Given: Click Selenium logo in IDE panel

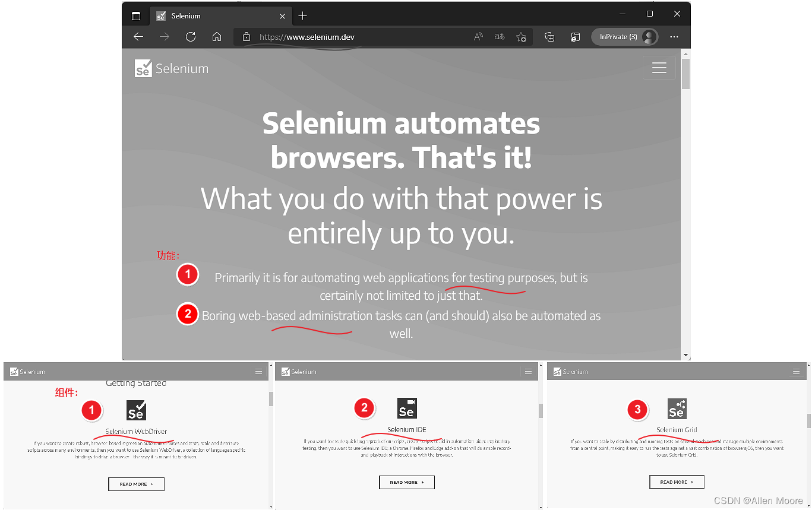Looking at the screenshot, I should click(299, 372).
